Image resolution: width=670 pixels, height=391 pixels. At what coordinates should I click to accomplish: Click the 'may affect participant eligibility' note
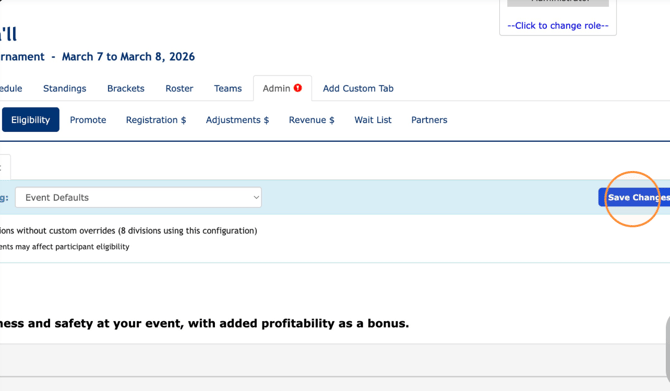(72, 247)
